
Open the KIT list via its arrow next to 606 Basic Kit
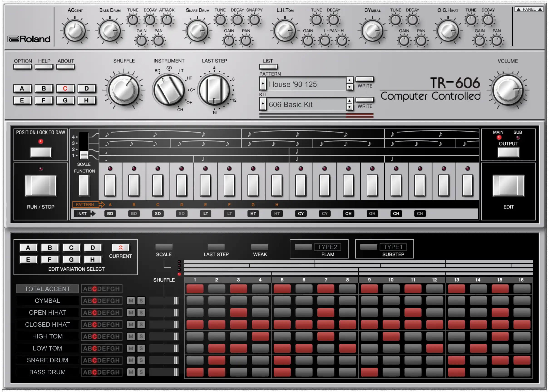(263, 104)
